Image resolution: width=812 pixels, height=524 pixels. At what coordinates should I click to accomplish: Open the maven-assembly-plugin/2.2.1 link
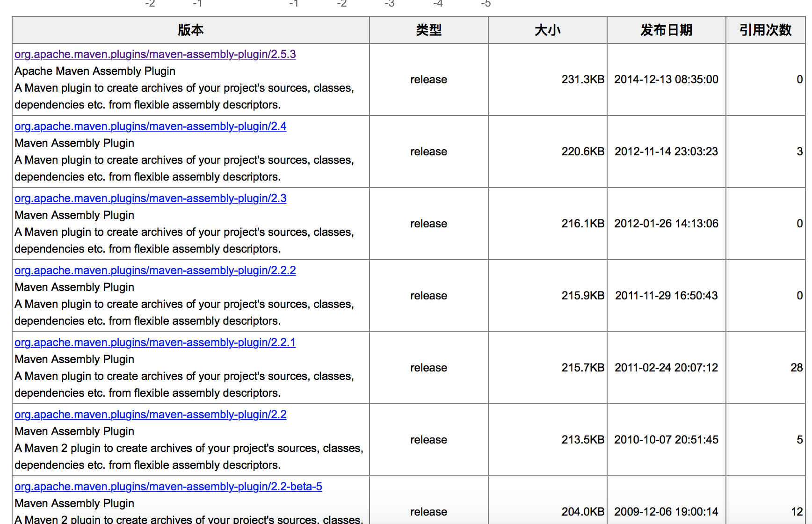155,342
